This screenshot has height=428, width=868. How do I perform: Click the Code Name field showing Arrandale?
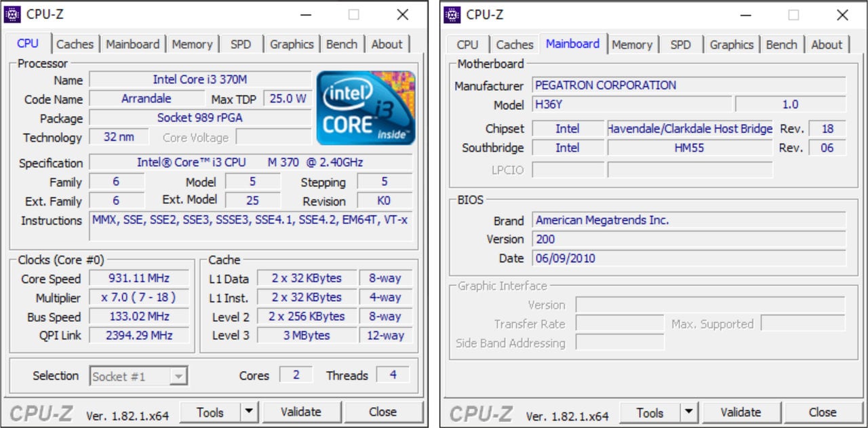[146, 98]
